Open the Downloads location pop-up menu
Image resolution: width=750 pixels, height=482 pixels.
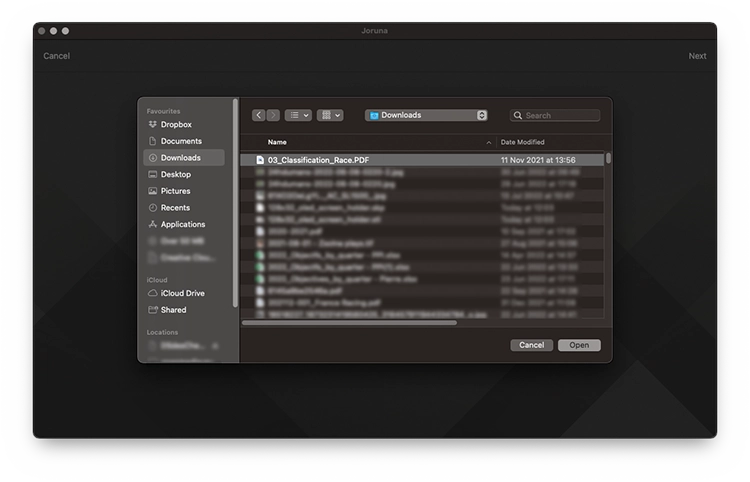426,116
